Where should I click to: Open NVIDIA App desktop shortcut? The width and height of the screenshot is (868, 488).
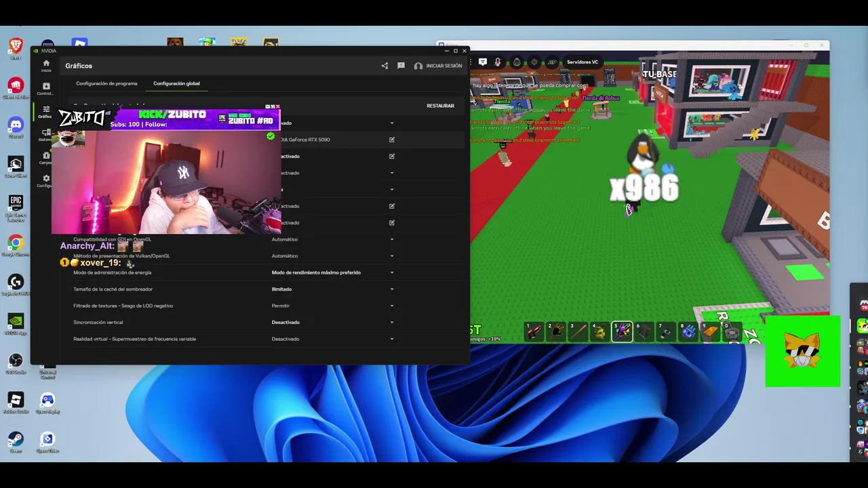coord(16,323)
